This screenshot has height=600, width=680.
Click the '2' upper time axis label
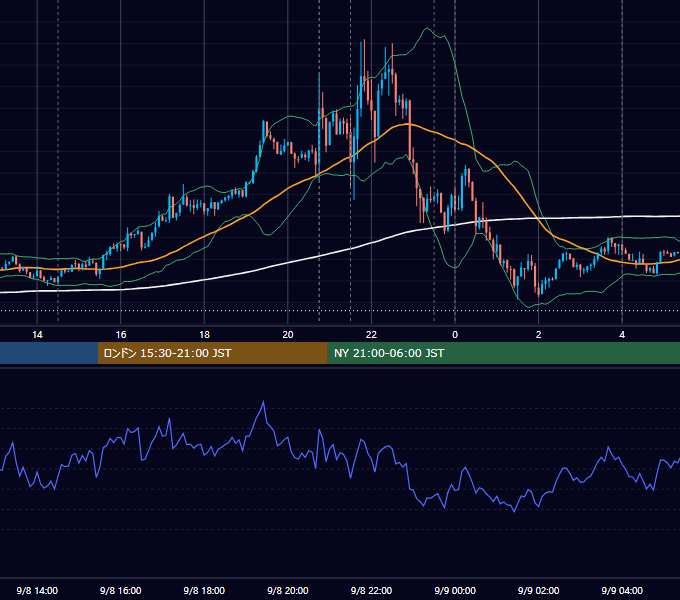[x=539, y=335]
